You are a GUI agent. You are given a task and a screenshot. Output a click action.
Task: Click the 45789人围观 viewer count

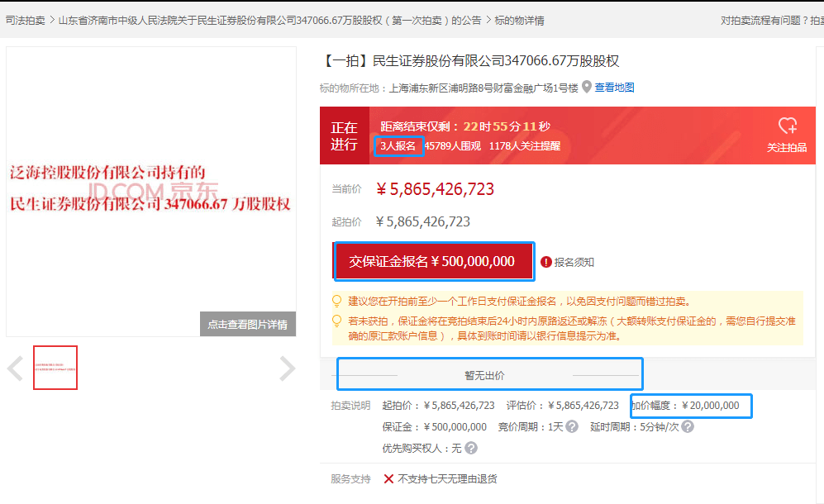pos(452,145)
